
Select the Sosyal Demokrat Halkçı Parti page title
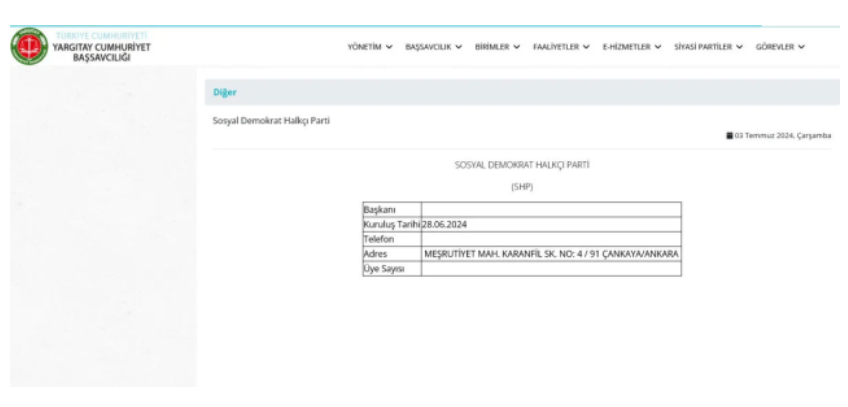(271, 121)
